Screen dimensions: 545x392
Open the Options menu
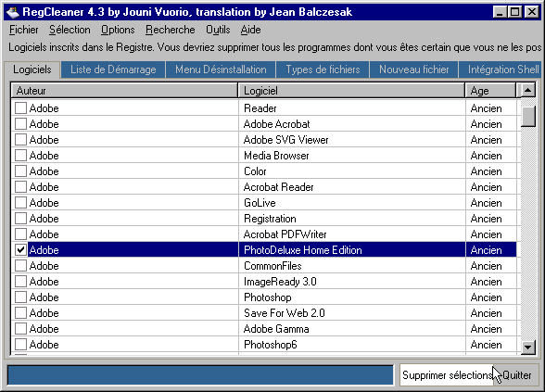pos(118,30)
